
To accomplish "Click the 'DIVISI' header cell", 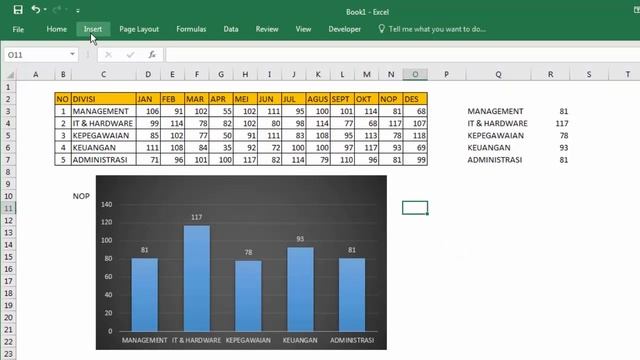I will 104,99.
